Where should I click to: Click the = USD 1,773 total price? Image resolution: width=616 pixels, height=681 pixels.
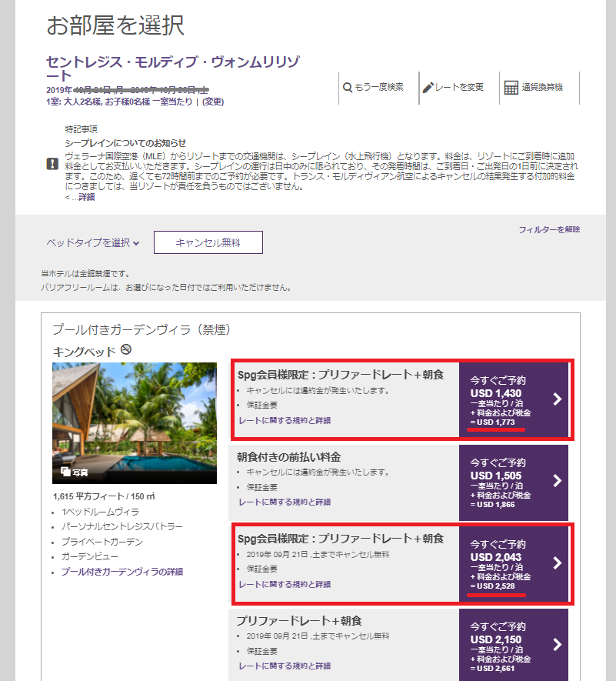(493, 422)
